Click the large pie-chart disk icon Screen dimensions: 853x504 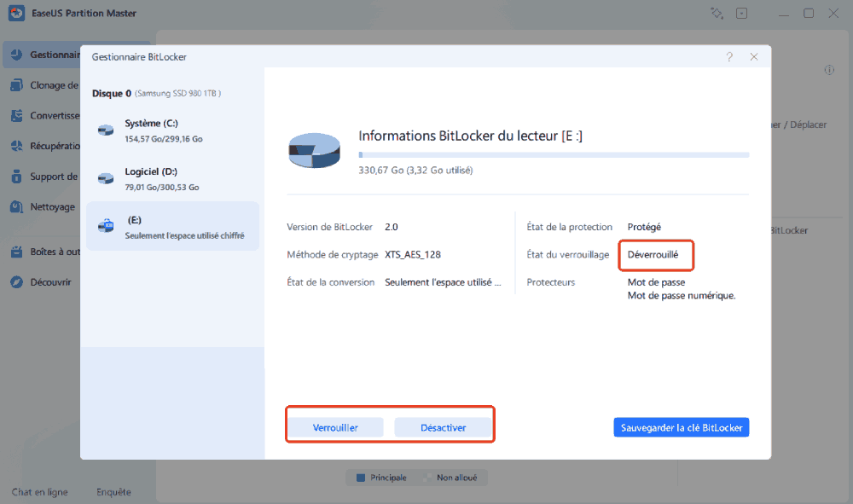[314, 150]
